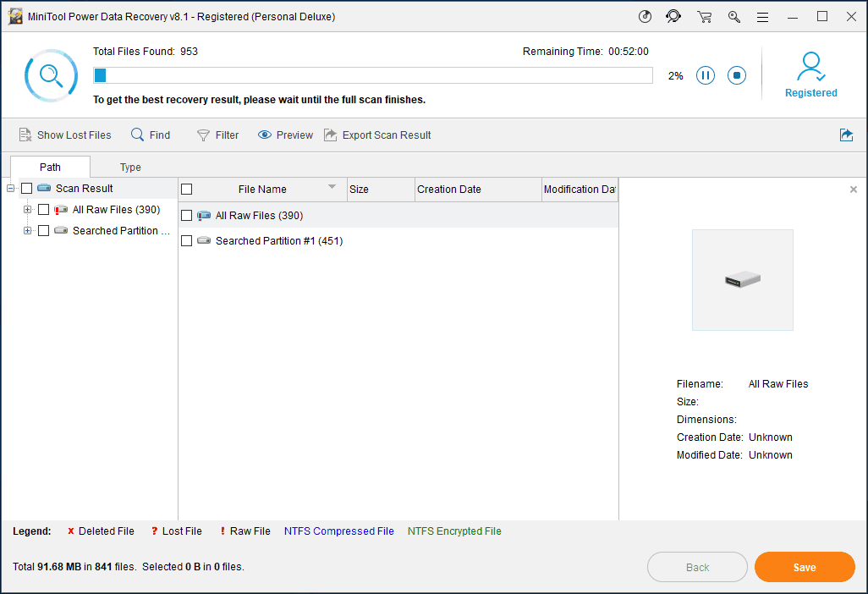Click Total Files Found: 953 text
The height and width of the screenshot is (594, 868).
(145, 52)
